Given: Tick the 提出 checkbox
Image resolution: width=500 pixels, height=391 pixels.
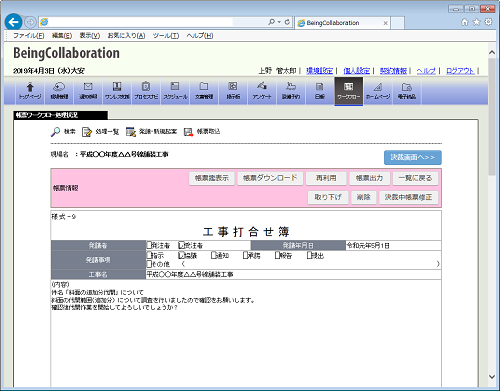Looking at the screenshot, I should tap(309, 256).
